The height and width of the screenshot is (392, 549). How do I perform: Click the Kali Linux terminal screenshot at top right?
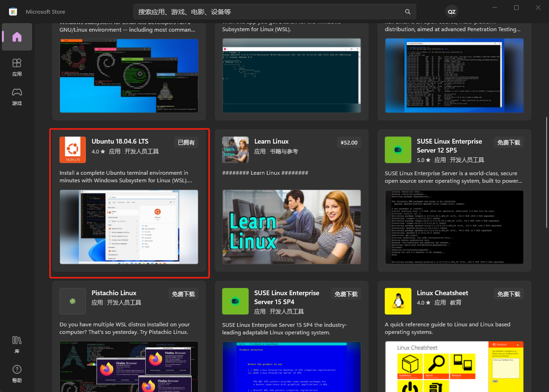click(x=454, y=76)
